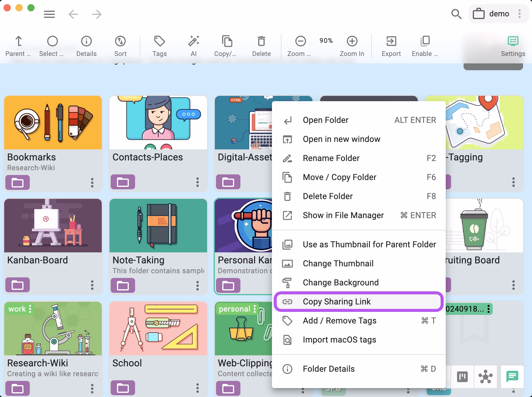This screenshot has height=397, width=532.
Task: Select Copy Sharing Link from the menu
Action: [x=337, y=301]
